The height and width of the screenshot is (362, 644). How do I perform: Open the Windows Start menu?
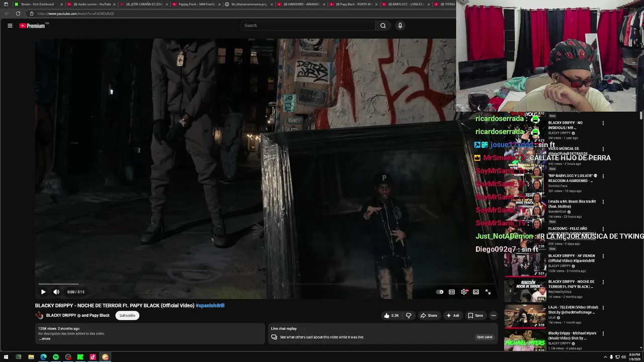point(6,357)
